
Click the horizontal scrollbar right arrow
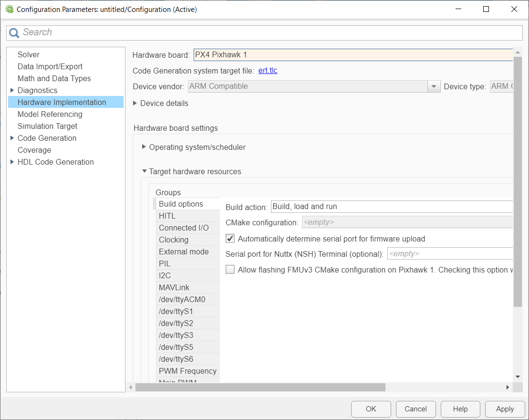pyautogui.click(x=508, y=387)
